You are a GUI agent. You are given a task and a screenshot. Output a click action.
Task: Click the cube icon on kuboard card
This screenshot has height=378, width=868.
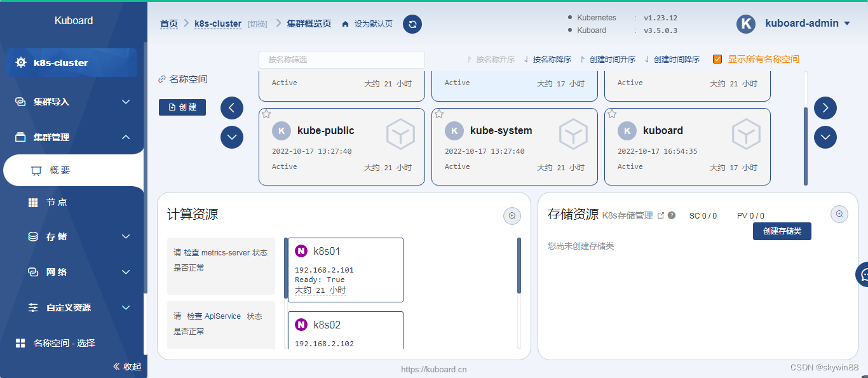click(746, 134)
